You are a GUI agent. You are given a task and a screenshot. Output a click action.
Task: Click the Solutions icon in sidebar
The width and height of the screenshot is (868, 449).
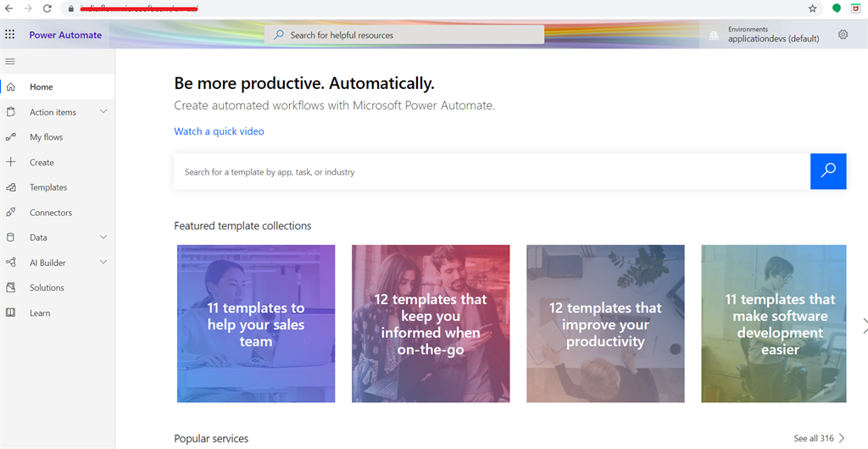click(11, 288)
